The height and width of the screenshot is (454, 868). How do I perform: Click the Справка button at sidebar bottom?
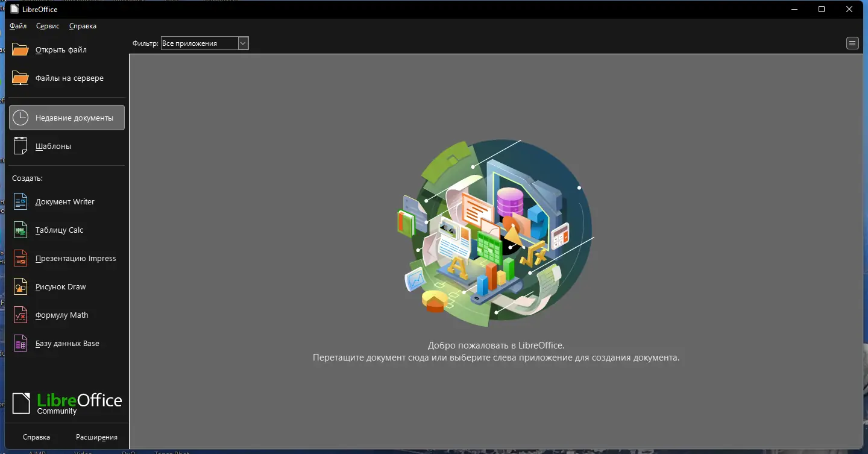[36, 437]
